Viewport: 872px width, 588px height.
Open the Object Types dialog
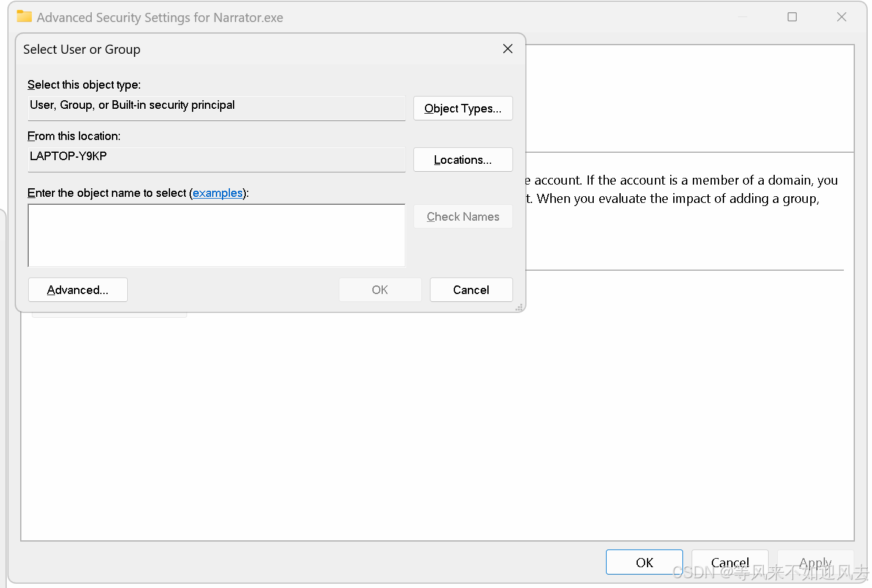point(463,109)
